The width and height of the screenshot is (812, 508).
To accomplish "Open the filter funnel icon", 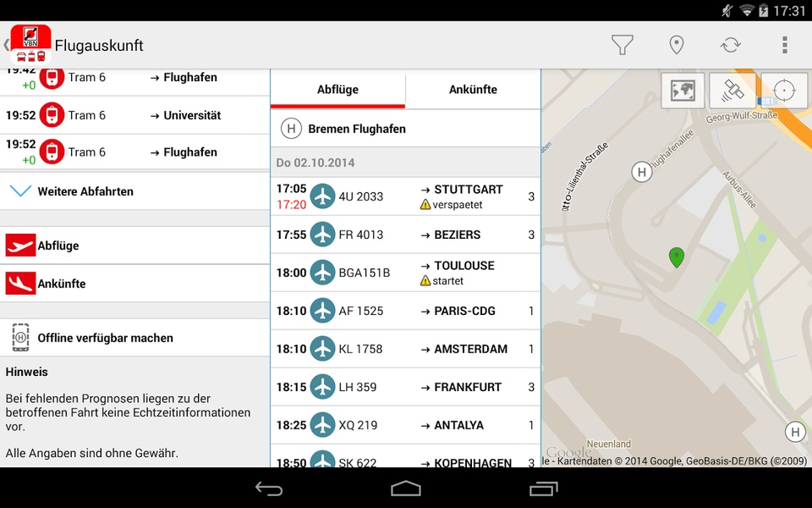I will coord(622,45).
